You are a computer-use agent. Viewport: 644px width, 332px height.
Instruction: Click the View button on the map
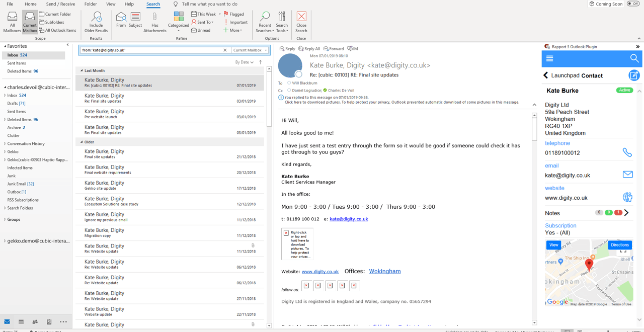click(553, 245)
